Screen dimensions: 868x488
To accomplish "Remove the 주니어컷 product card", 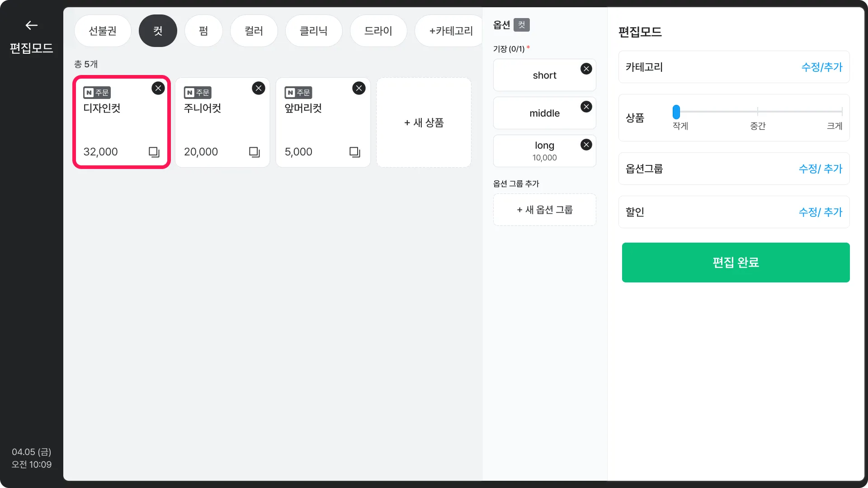I will tap(259, 88).
